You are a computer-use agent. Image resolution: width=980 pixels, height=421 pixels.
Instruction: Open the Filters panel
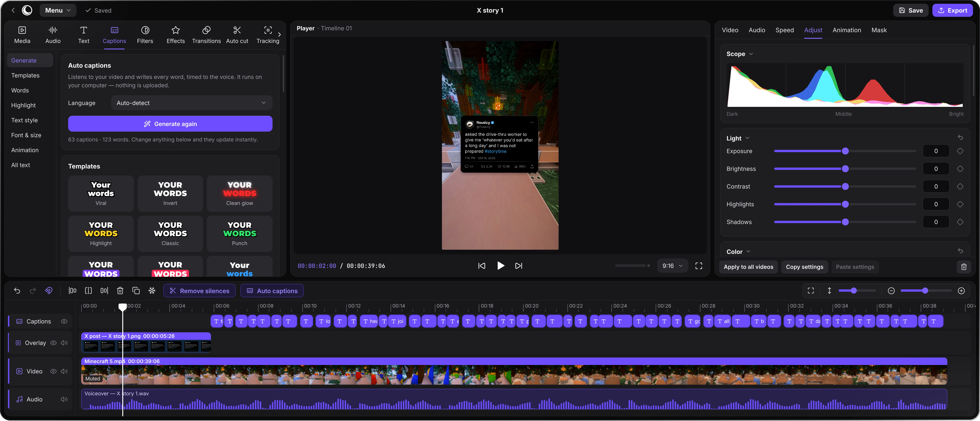(x=145, y=35)
